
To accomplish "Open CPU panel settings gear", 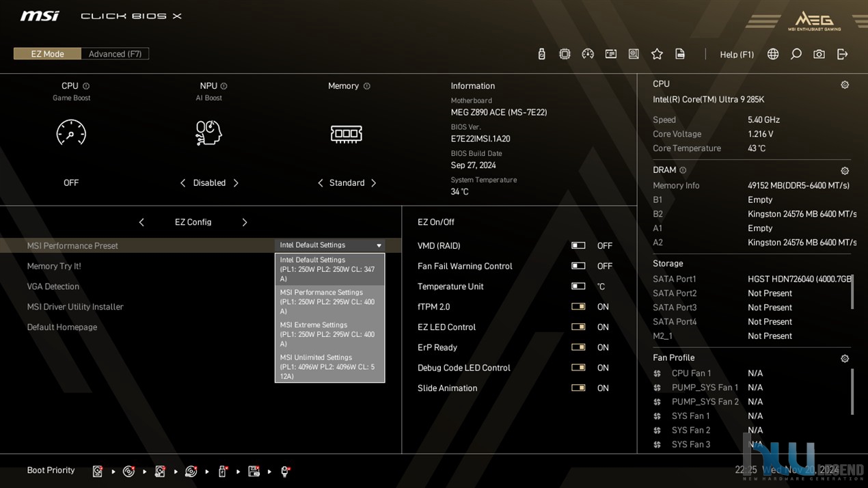I will pos(845,85).
